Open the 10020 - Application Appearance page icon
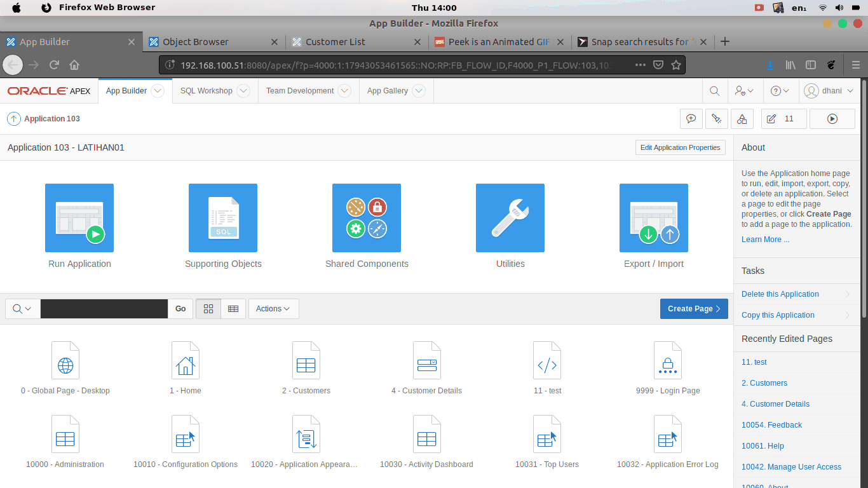 [306, 435]
